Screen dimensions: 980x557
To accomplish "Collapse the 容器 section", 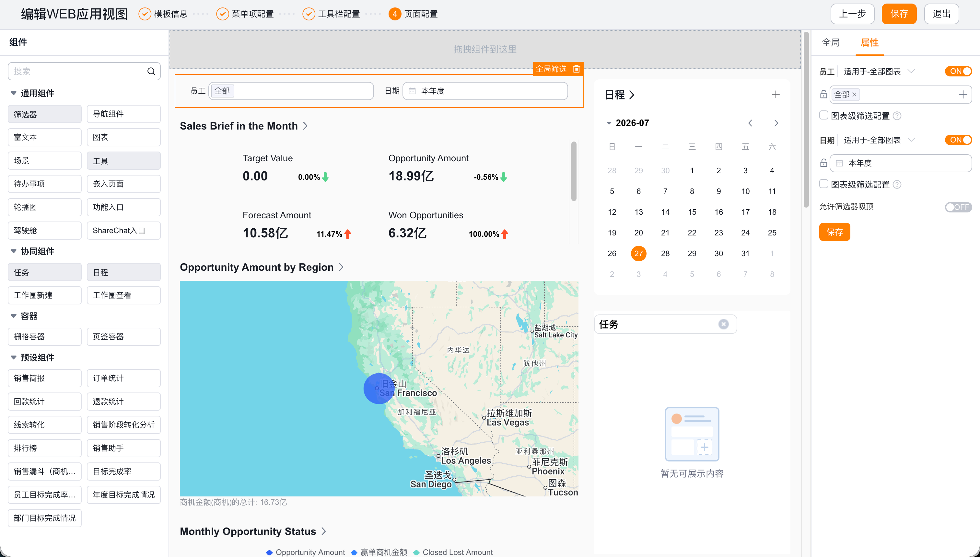I will pyautogui.click(x=13, y=316).
